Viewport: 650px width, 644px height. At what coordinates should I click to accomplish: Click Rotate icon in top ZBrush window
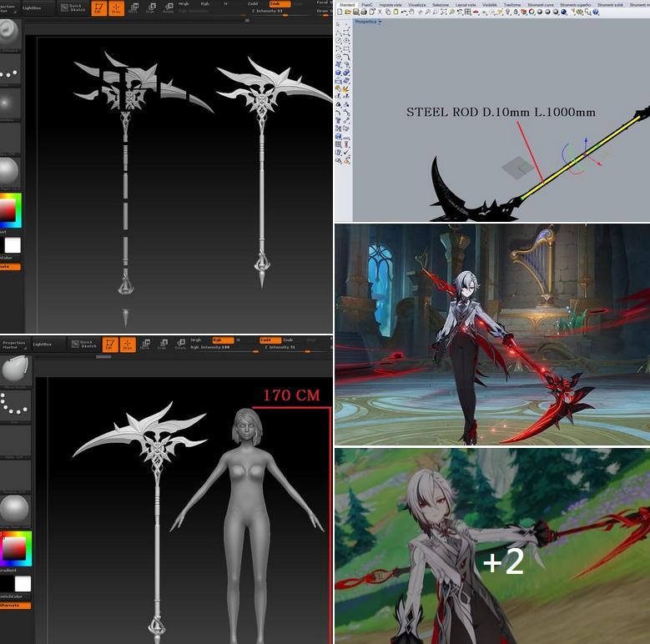169,8
